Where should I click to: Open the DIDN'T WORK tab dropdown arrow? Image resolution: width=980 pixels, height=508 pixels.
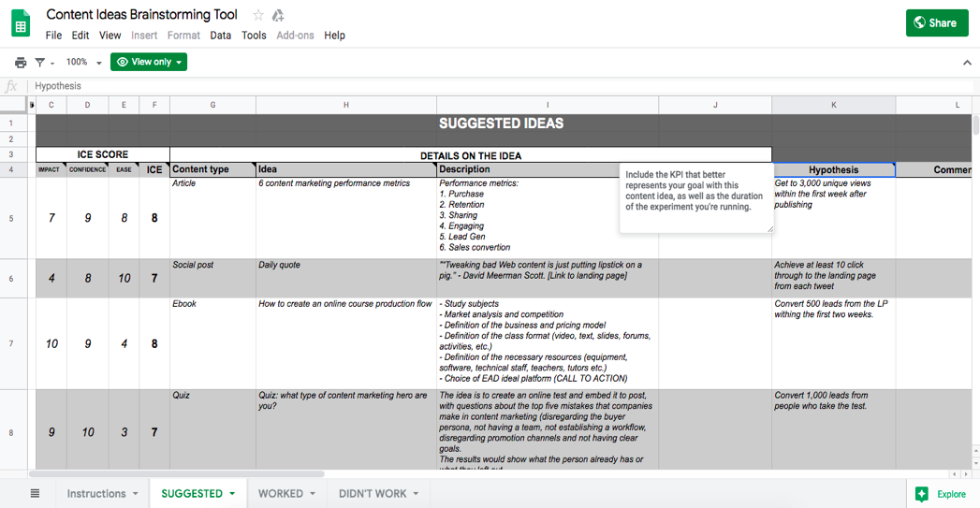click(416, 494)
